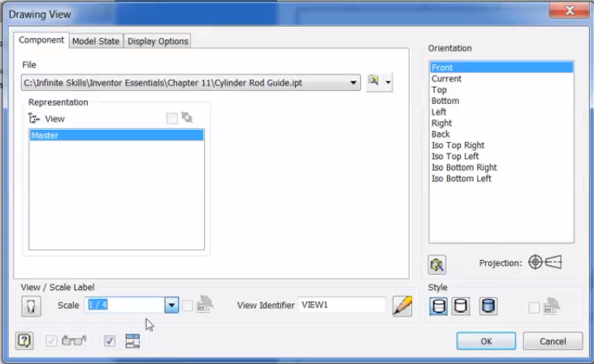Image resolution: width=594 pixels, height=364 pixels.
Task: Toggle the Scale from Base checkbox
Action: click(188, 305)
